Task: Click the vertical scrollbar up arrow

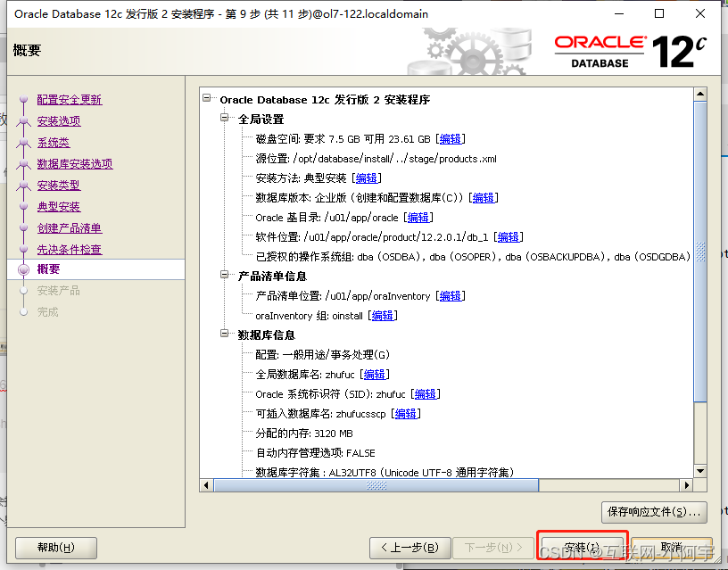Action: coord(700,95)
